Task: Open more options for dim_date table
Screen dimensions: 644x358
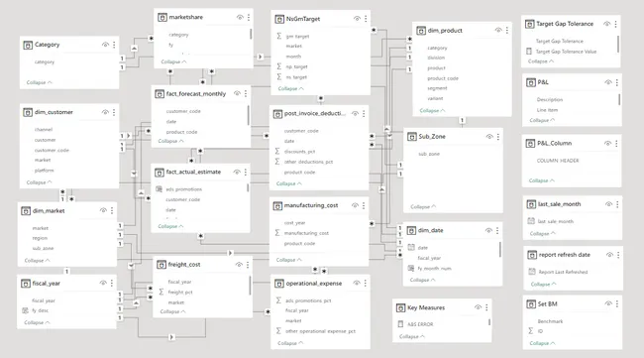Action: click(x=497, y=231)
